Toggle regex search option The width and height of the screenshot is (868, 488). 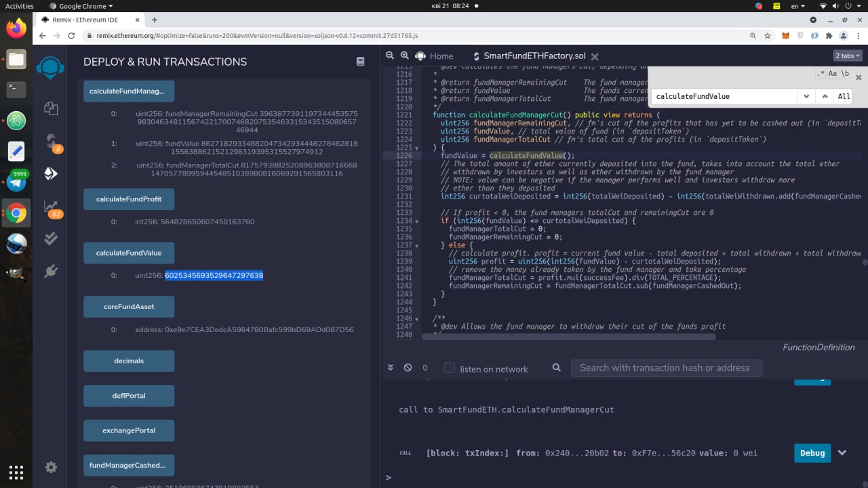click(x=821, y=74)
